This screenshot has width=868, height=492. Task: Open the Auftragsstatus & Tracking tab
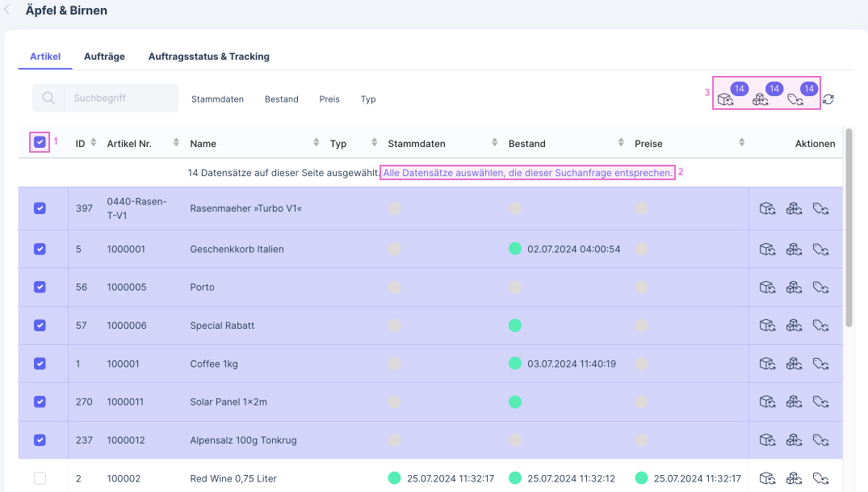pos(208,57)
